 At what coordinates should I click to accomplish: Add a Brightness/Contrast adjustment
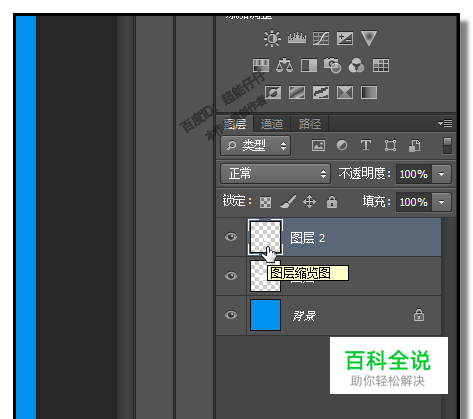pyautogui.click(x=272, y=38)
